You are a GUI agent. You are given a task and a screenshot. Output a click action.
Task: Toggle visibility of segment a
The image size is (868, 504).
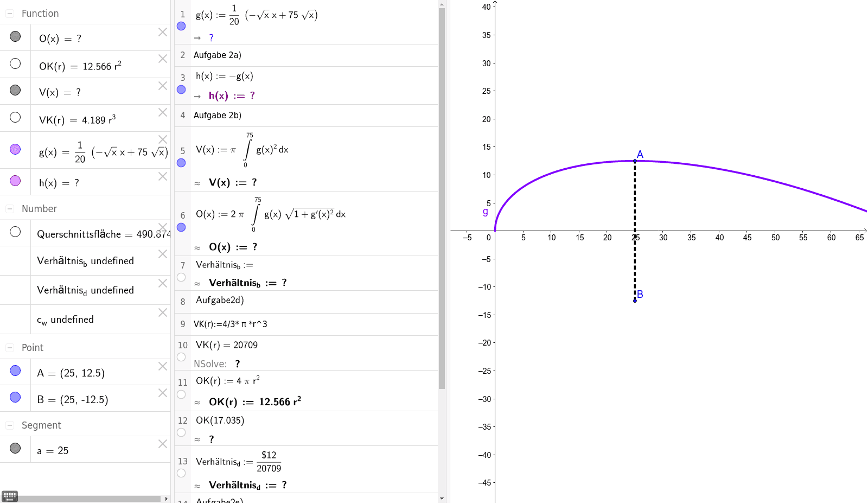pos(15,448)
